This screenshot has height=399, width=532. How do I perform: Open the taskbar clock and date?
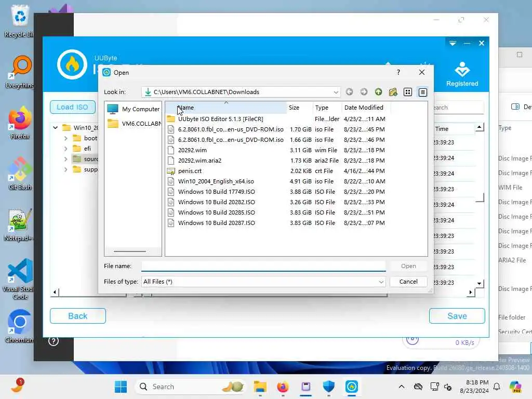point(474,387)
